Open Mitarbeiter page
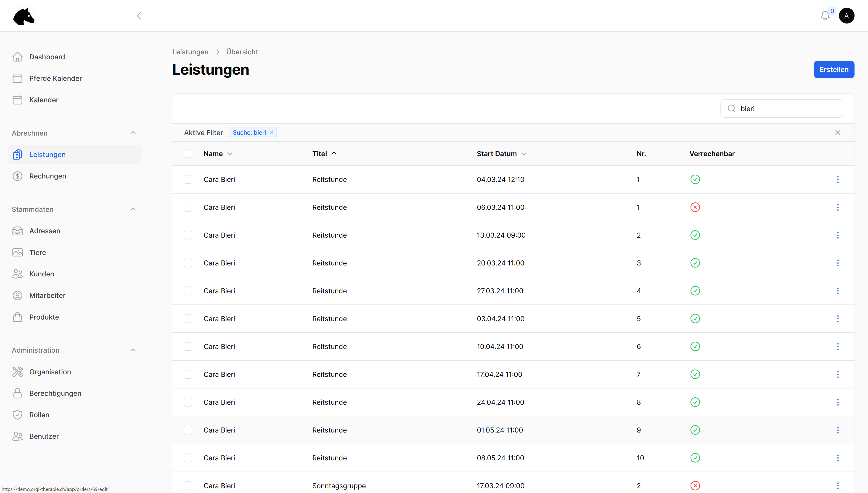This screenshot has width=868, height=493. tap(74, 295)
